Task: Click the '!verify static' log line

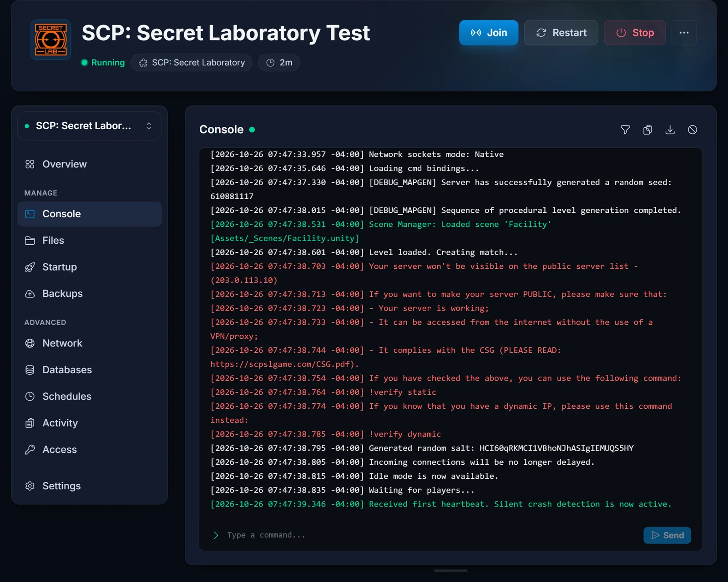Action: click(x=323, y=392)
